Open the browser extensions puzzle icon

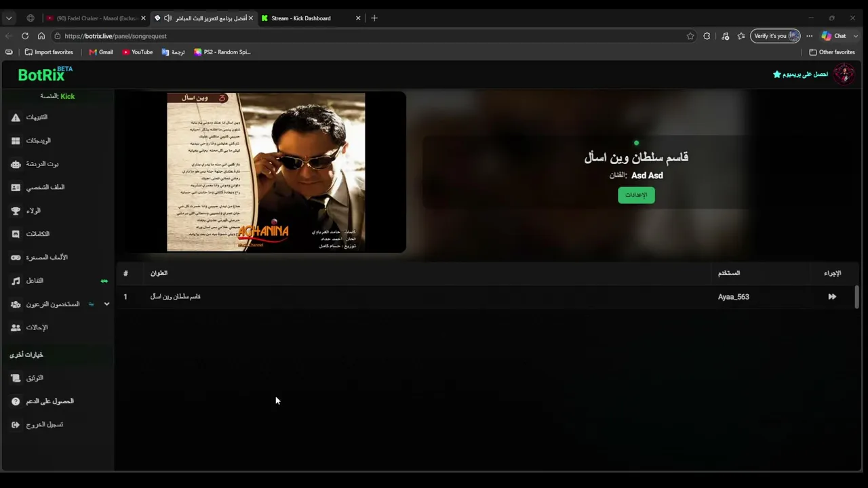[707, 36]
